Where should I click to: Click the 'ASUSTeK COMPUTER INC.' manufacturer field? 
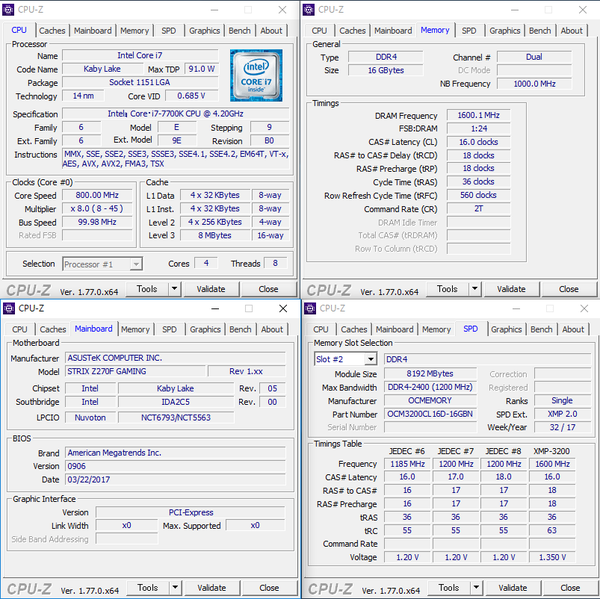175,358
